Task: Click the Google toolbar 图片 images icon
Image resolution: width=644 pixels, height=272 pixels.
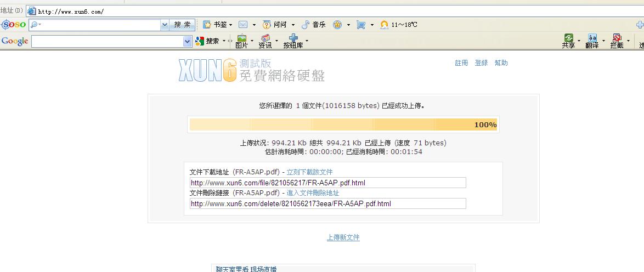Action: pyautogui.click(x=241, y=38)
